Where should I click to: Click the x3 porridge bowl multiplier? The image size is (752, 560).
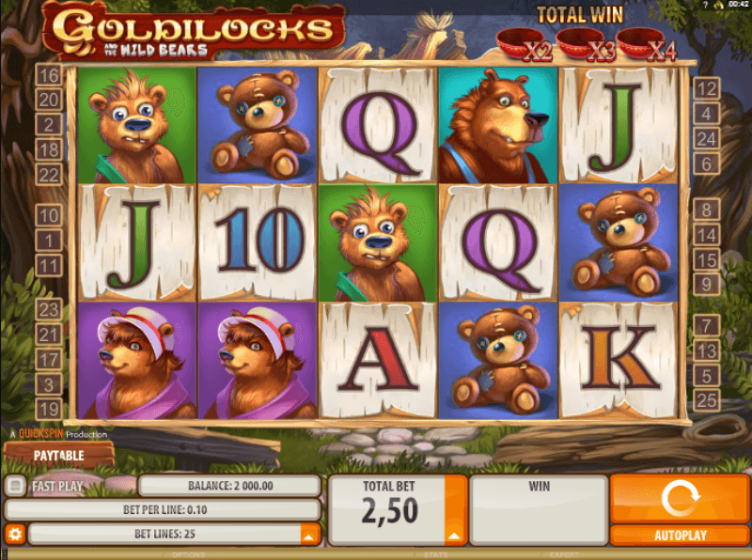pos(587,45)
